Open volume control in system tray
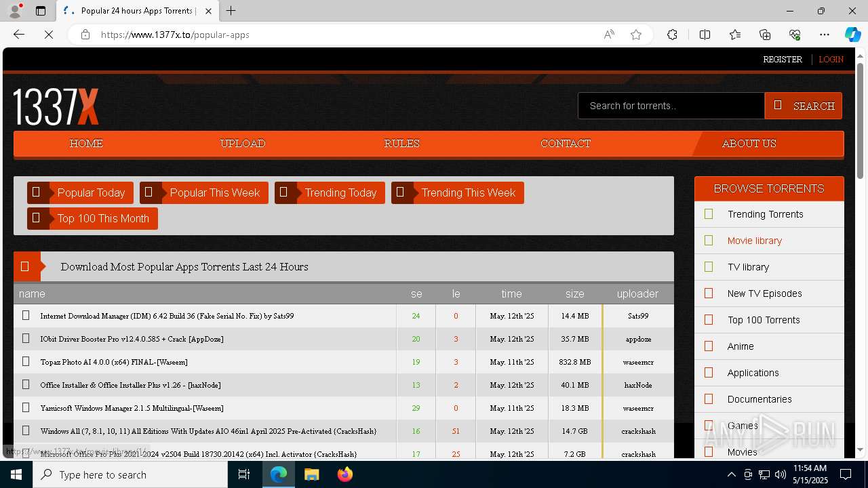868x488 pixels. [781, 474]
